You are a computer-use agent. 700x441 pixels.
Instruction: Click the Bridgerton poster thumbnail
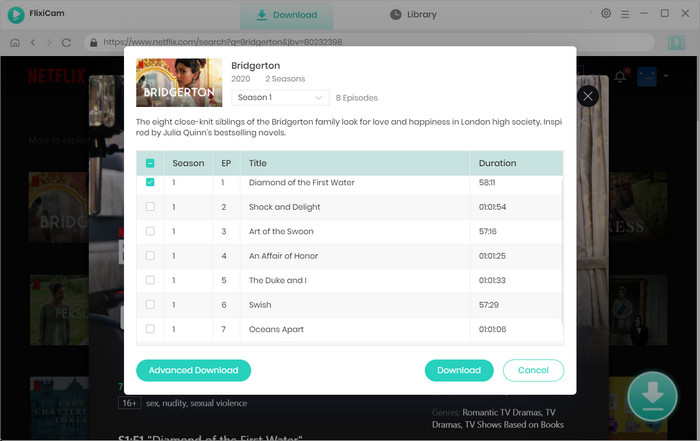[x=179, y=83]
